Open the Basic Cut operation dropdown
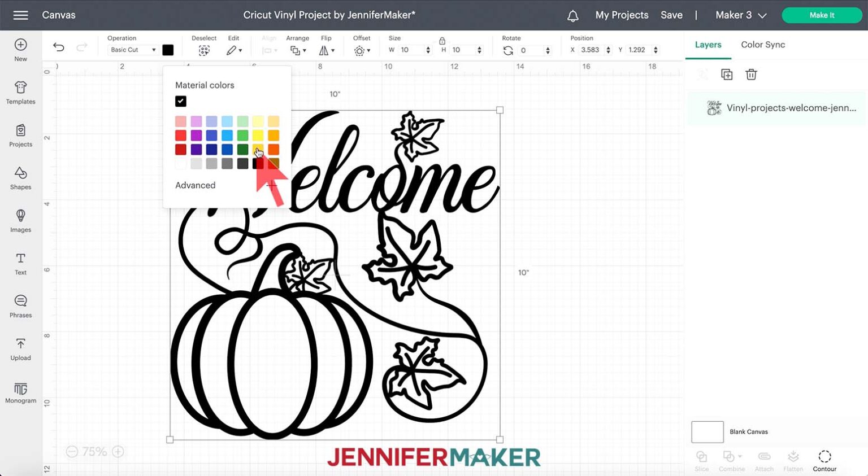868x476 pixels. [x=133, y=50]
